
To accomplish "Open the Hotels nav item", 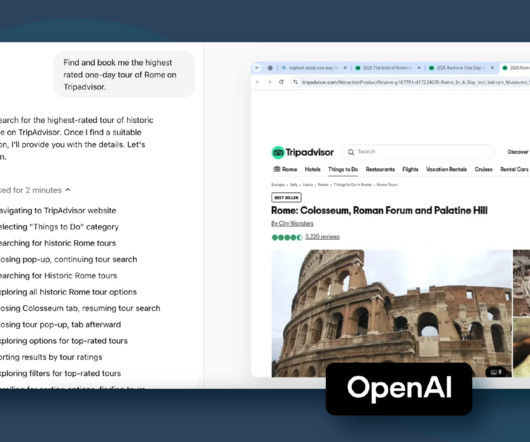I will click(x=312, y=169).
